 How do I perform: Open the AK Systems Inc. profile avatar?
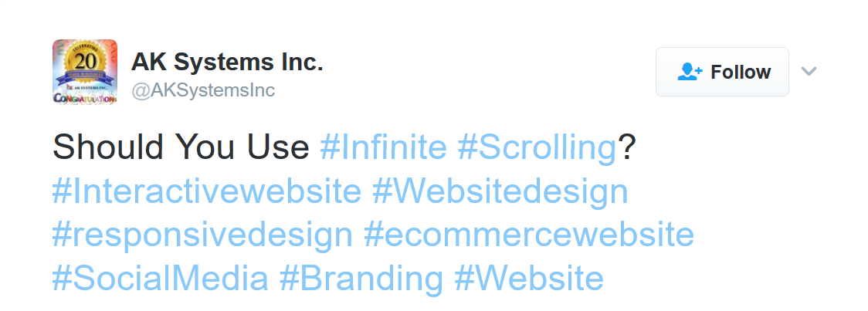tap(85, 72)
